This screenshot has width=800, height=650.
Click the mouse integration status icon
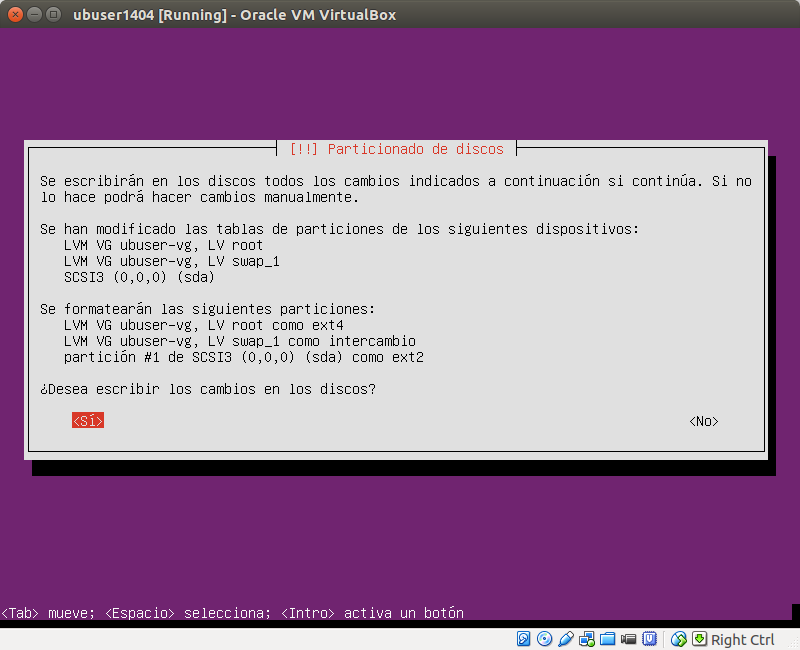coord(678,639)
